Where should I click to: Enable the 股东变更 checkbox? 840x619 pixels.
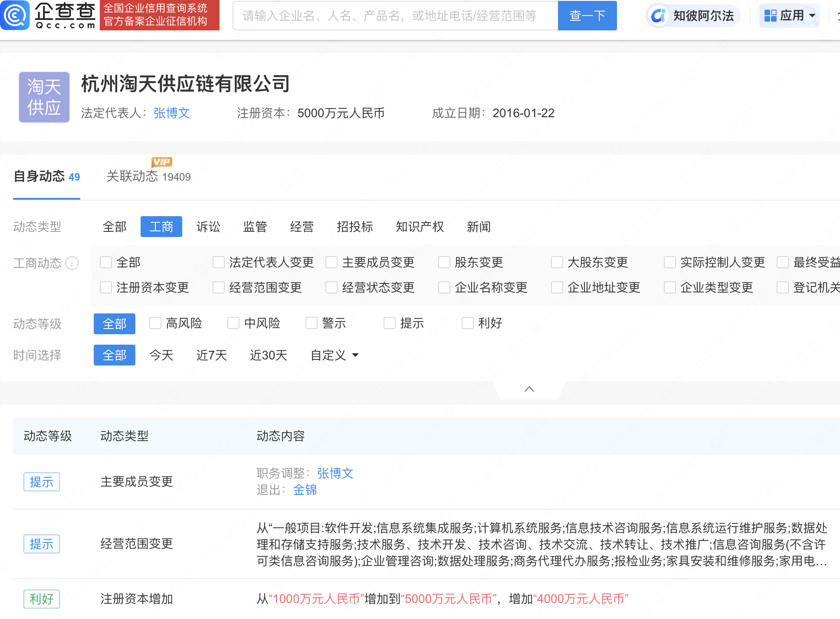[444, 262]
